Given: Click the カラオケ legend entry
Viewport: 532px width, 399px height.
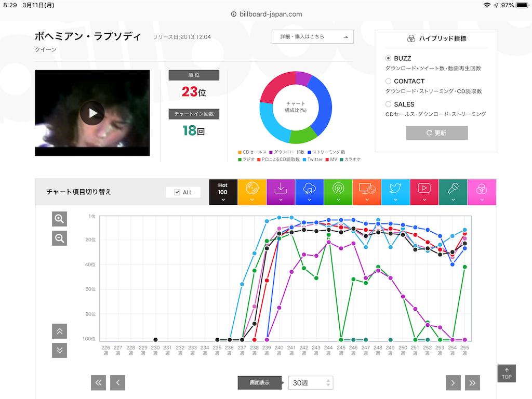Looking at the screenshot, I should 350,159.
